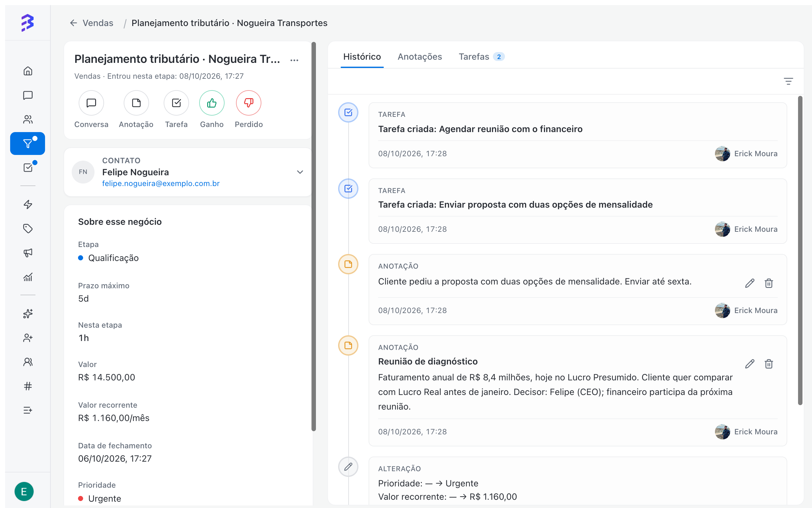812x508 pixels.
Task: Delete the 'Cliente pediu a proposta' note
Action: click(769, 283)
